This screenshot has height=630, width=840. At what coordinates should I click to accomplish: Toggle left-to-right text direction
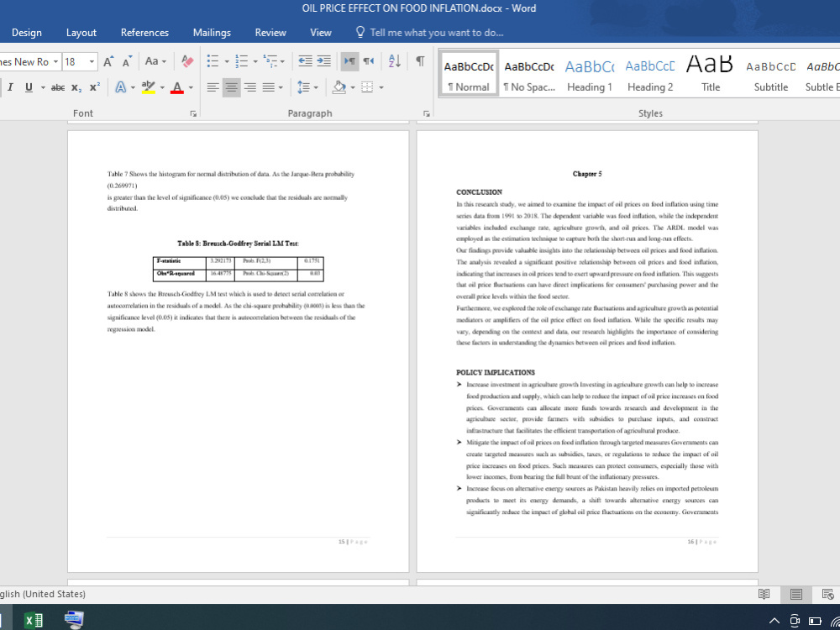(349, 61)
